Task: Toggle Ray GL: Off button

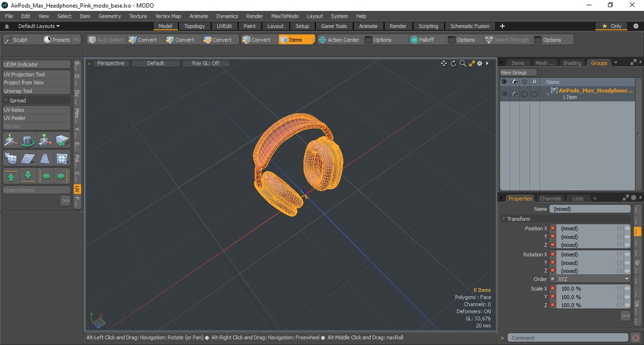Action: (x=206, y=63)
